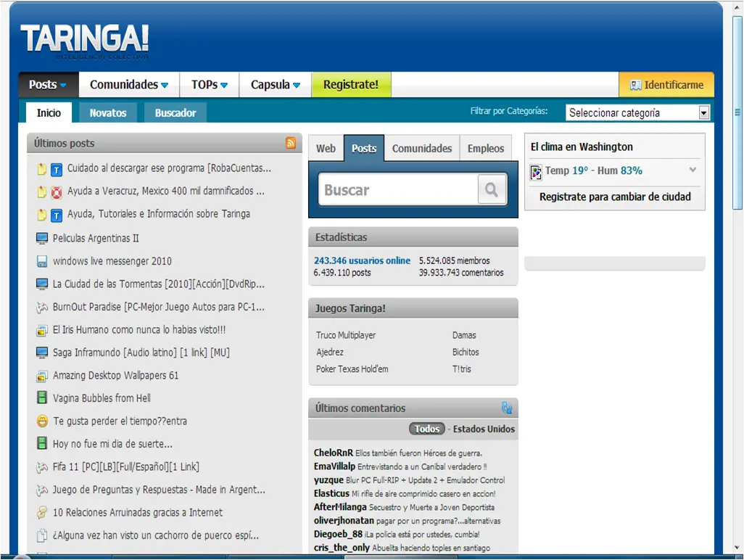Open the Capsula dropdown menu

[x=276, y=84]
